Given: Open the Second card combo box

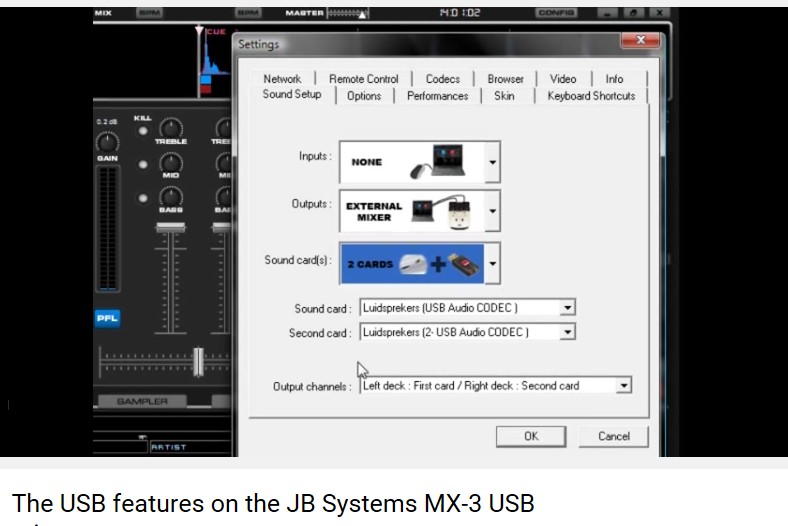Looking at the screenshot, I should 467,332.
